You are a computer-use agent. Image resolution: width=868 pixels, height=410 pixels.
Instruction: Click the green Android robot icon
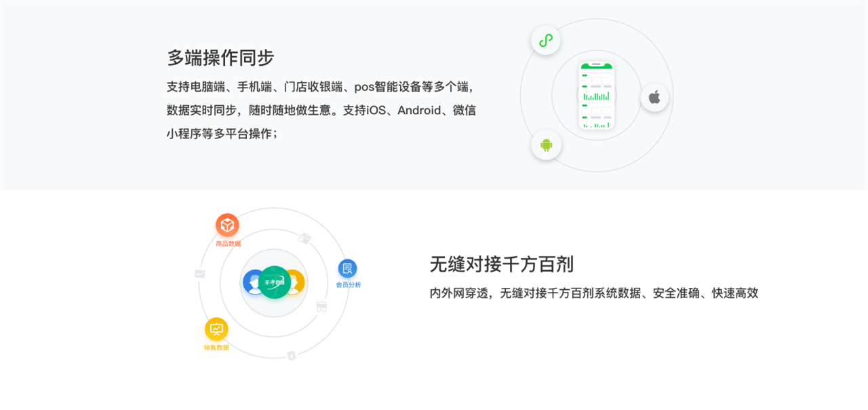[546, 145]
